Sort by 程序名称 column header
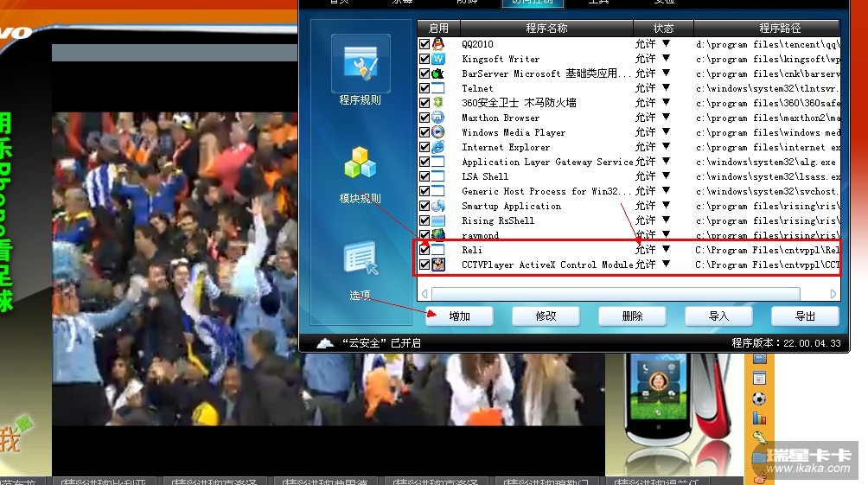 click(546, 28)
